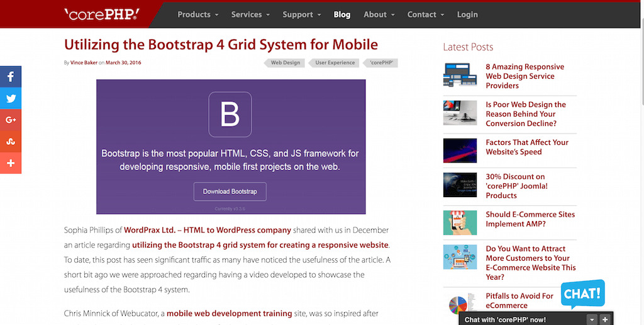Click the responsive web design post thumbnail

tap(460, 74)
